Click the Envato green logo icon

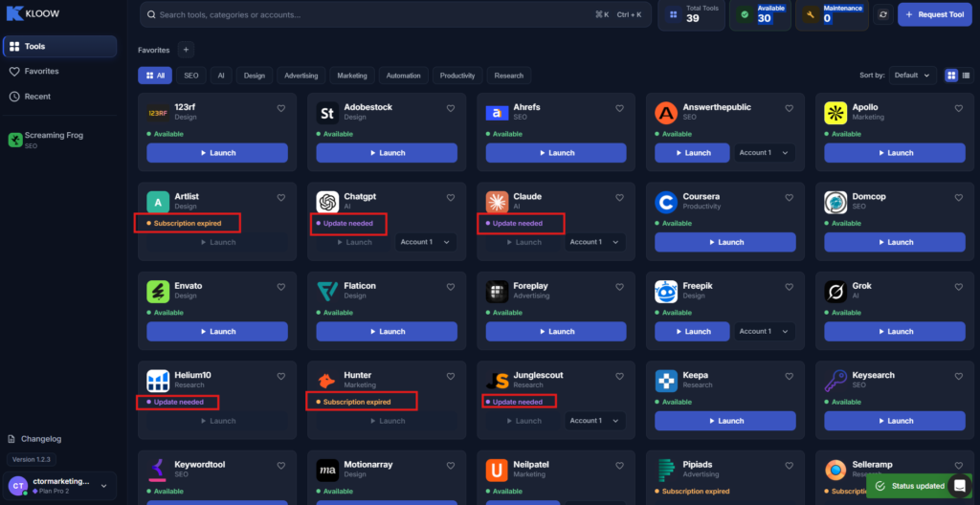pyautogui.click(x=158, y=292)
